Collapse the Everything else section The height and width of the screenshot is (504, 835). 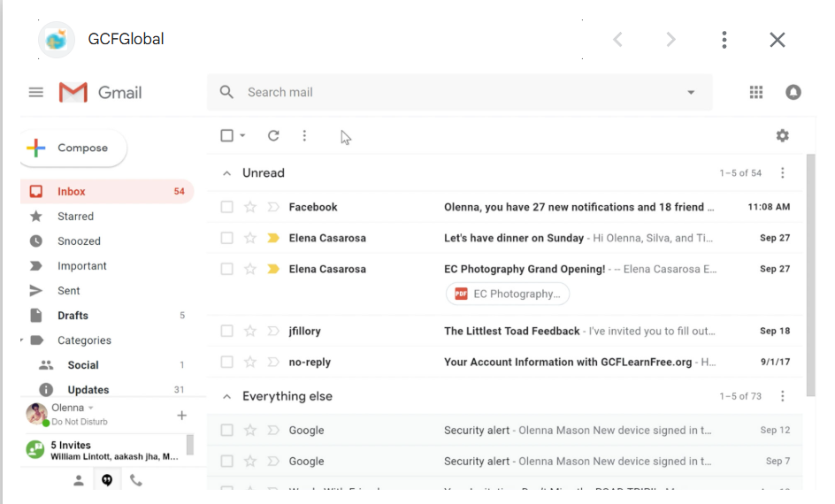(x=226, y=396)
